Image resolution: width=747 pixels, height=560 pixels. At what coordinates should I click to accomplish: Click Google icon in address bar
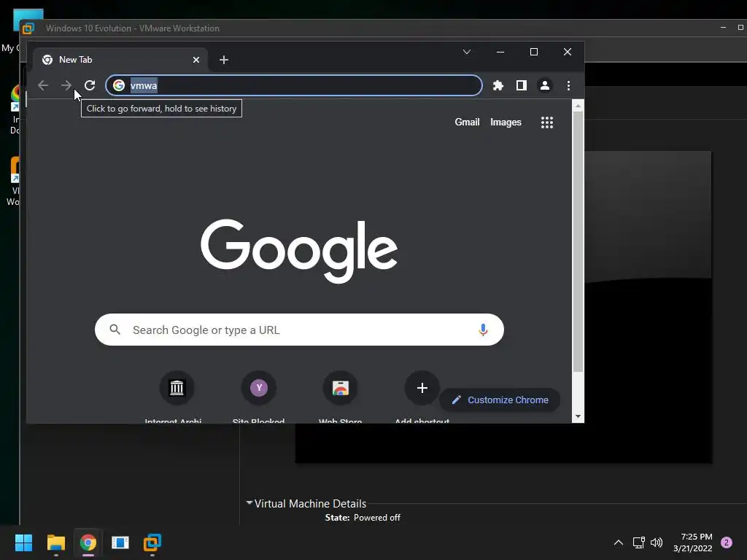pos(119,85)
